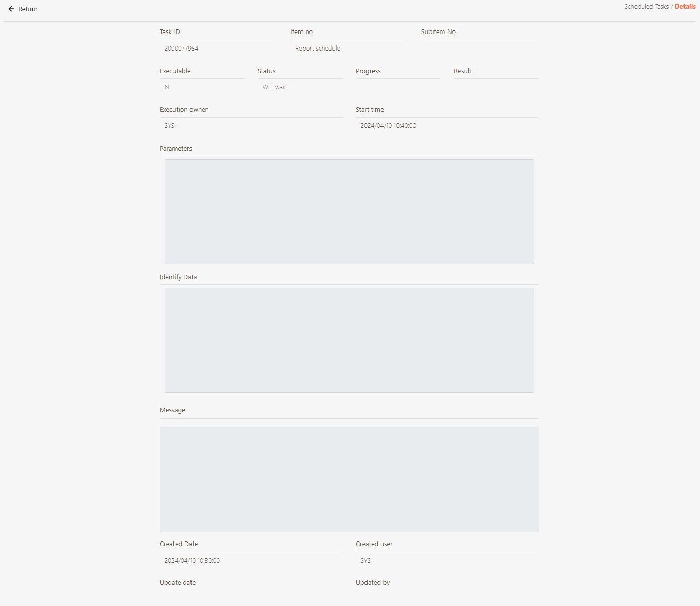Click the Status field showing wait
The image size is (700, 606).
point(299,87)
